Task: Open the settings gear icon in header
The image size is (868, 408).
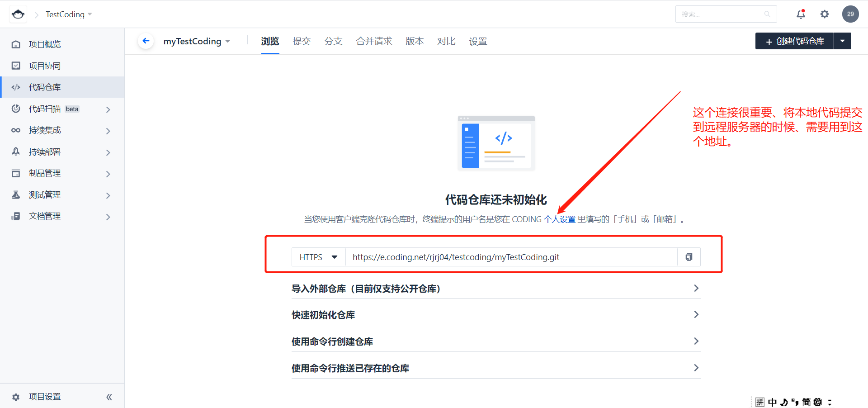Action: (825, 14)
